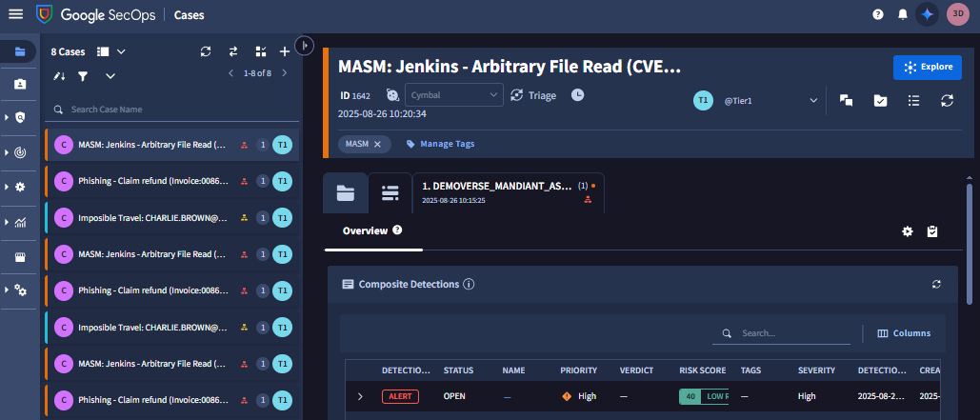Click the Gemini sparkle icon in header
The height and width of the screenshot is (420, 980).
pos(927,14)
